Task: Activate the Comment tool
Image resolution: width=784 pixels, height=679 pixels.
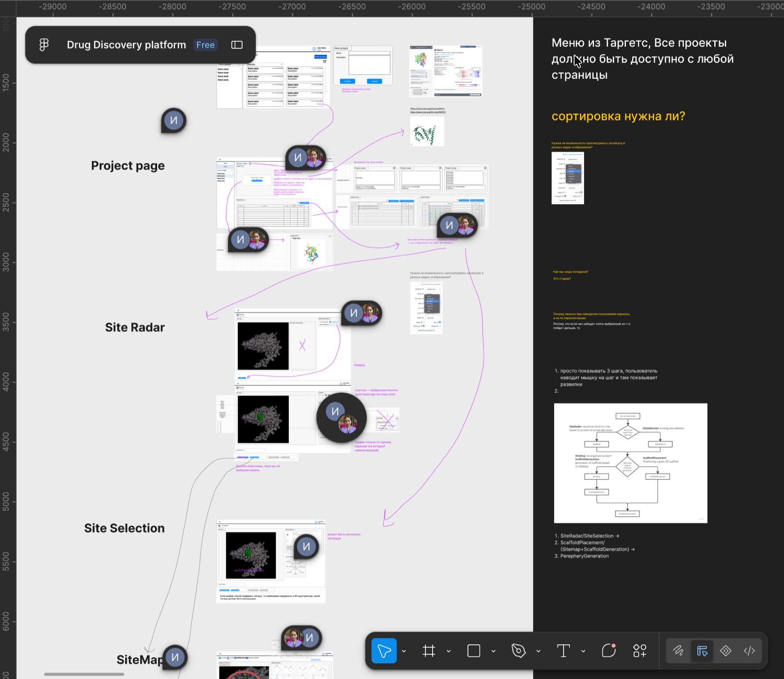Action: [608, 651]
